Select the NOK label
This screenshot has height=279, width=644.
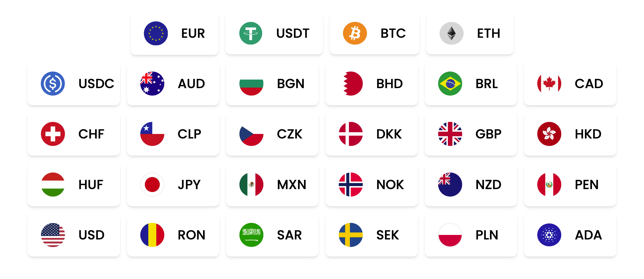pos(390,185)
